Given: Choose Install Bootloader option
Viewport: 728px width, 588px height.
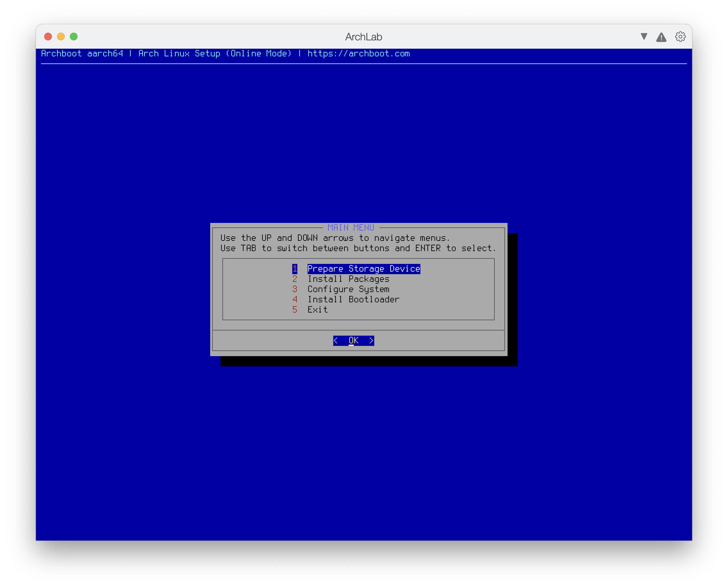Looking at the screenshot, I should click(x=353, y=299).
